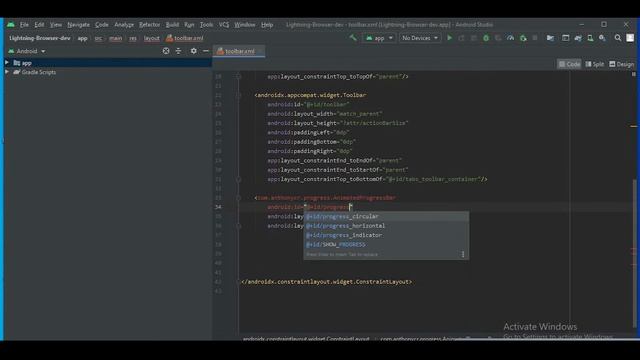This screenshot has width=640, height=360.
Task: Click the editor vertical scrollbar
Action: pyautogui.click(x=634, y=253)
